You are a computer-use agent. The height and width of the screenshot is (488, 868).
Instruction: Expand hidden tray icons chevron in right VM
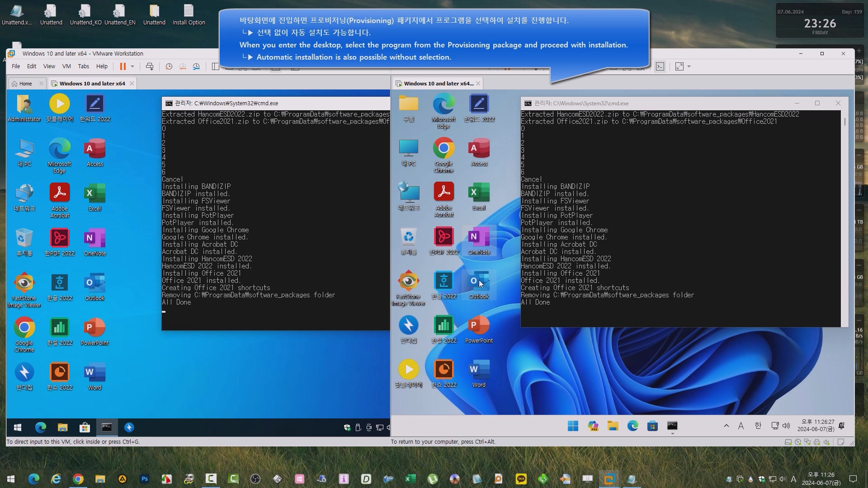pos(726,426)
